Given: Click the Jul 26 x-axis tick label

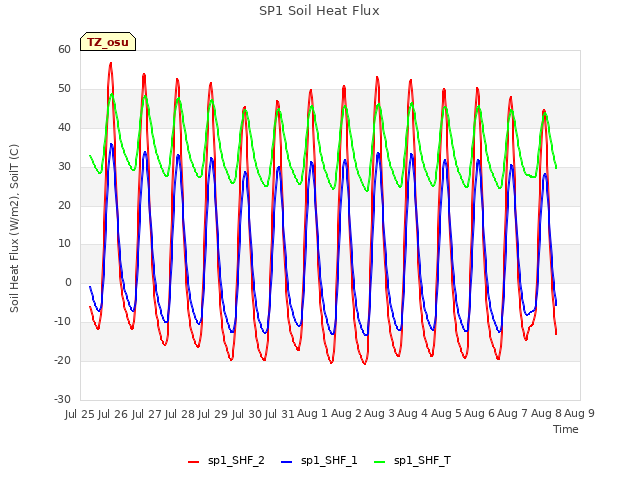Looking at the screenshot, I should [x=113, y=414].
